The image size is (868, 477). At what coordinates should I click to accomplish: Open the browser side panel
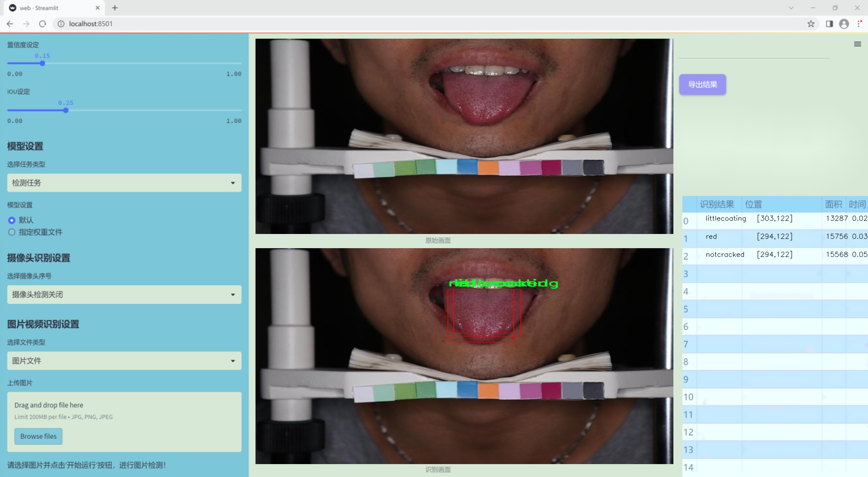pos(829,24)
